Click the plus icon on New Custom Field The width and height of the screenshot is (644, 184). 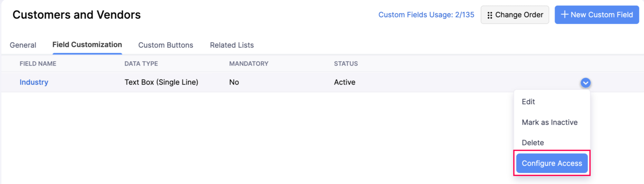tap(565, 15)
